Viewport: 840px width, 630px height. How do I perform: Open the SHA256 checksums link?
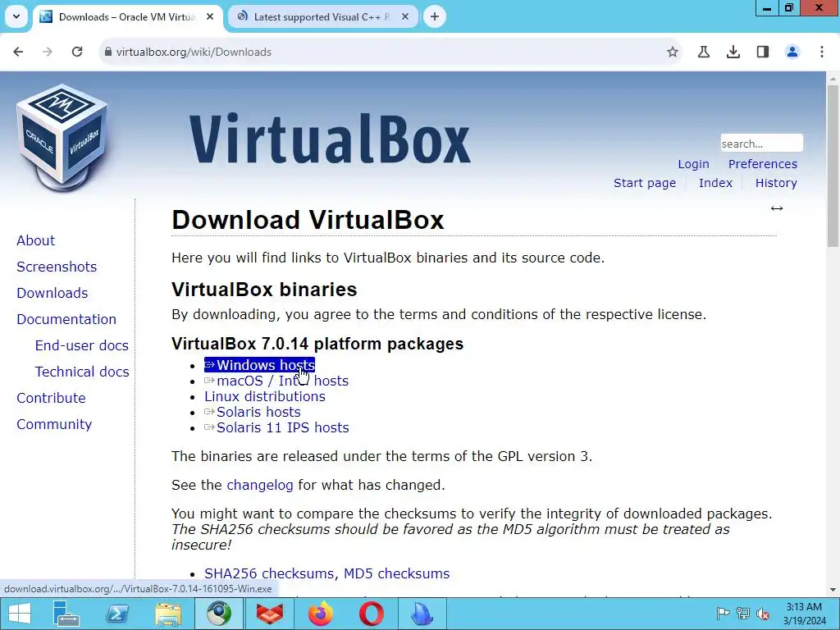tap(269, 573)
